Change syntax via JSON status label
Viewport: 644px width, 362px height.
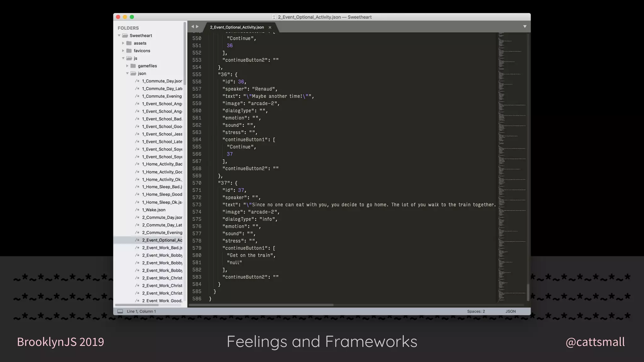click(510, 311)
